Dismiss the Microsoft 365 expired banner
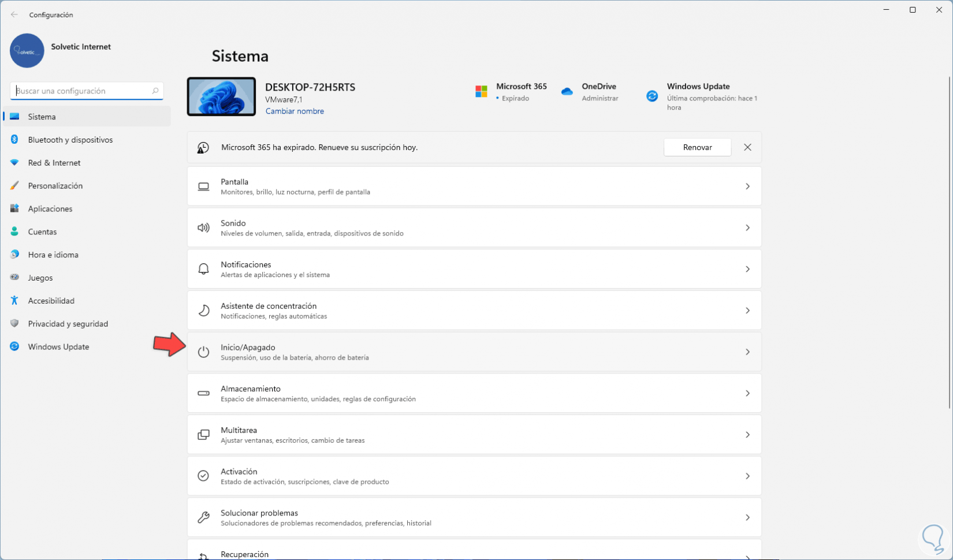 (x=747, y=147)
